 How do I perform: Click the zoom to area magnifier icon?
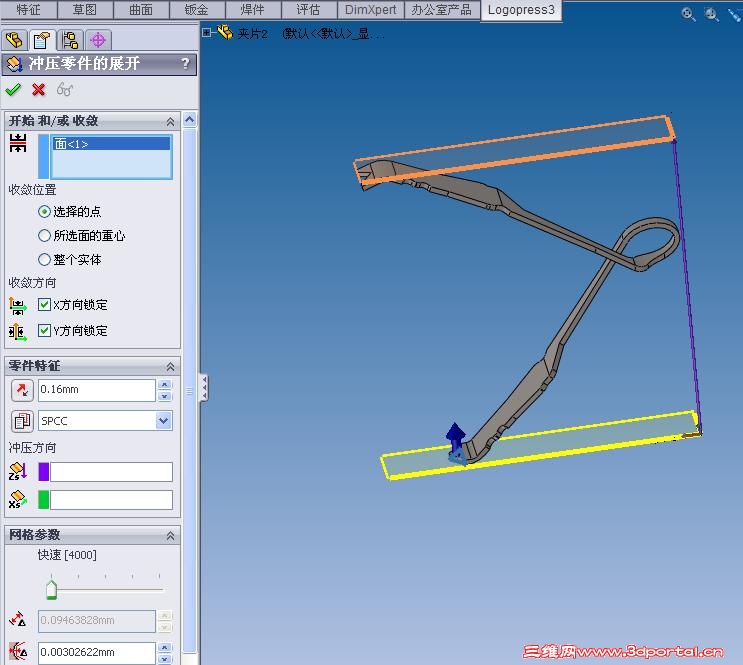pyautogui.click(x=711, y=14)
